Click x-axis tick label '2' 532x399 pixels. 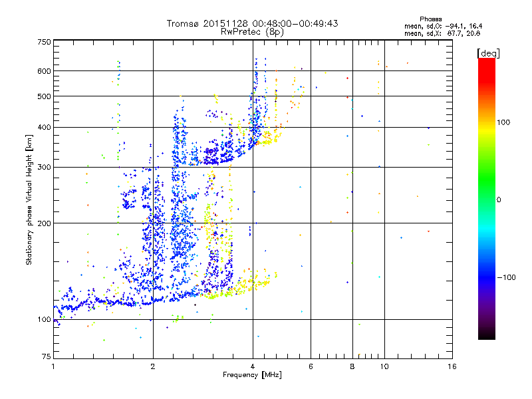pos(153,366)
